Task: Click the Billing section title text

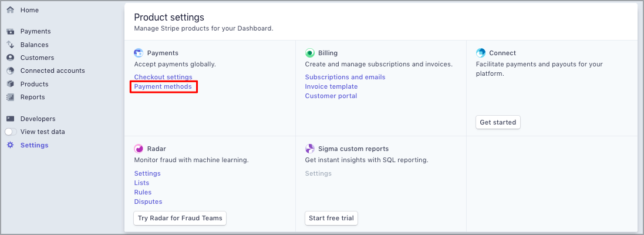Action: (328, 53)
